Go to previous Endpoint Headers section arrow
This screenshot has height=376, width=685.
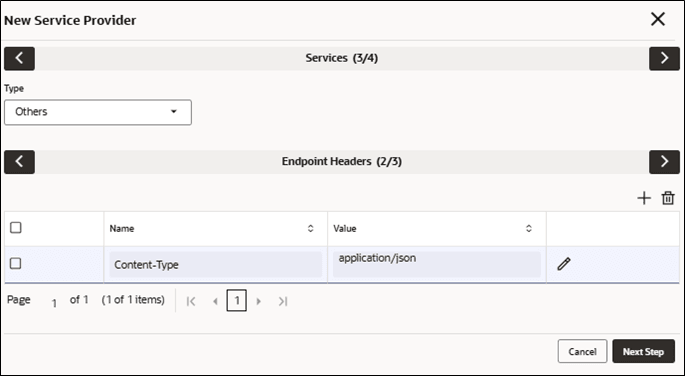pos(19,162)
